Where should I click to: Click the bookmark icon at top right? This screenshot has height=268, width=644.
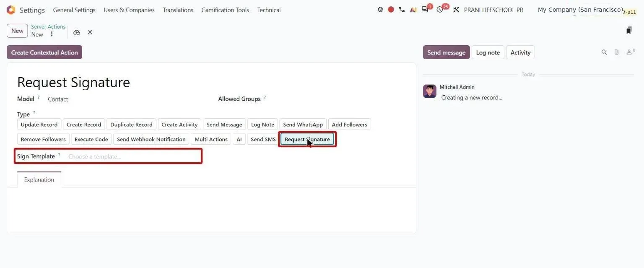629,30
